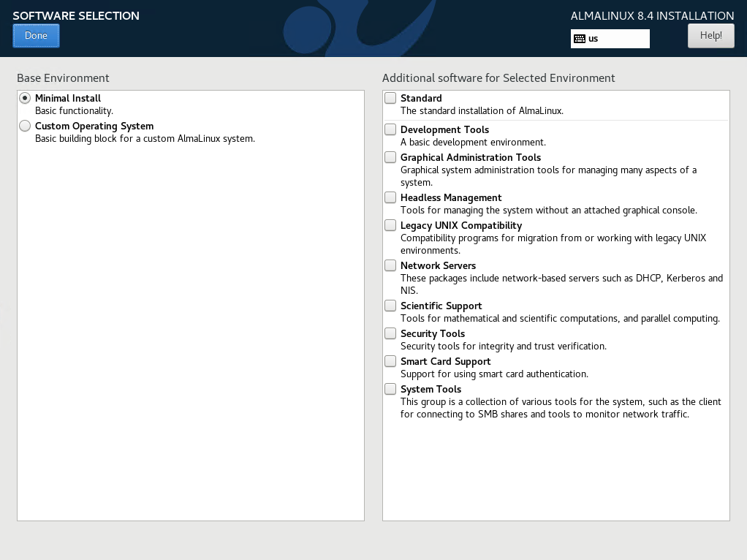
Task: Open Help for the installer
Action: (x=710, y=36)
